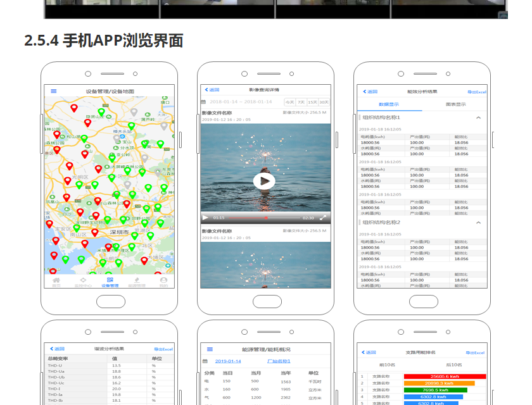This screenshot has width=532, height=405.
Task: Open the 2019-01-14 date link
Action: tap(228, 361)
